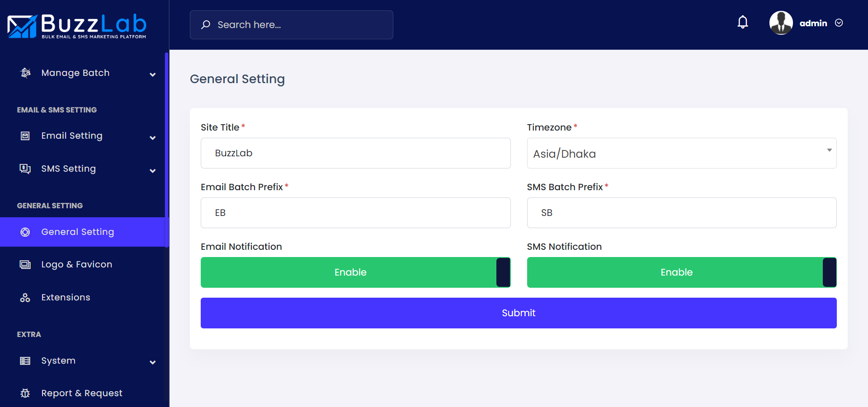Click the admin profile avatar
The height and width of the screenshot is (407, 868).
click(x=781, y=23)
